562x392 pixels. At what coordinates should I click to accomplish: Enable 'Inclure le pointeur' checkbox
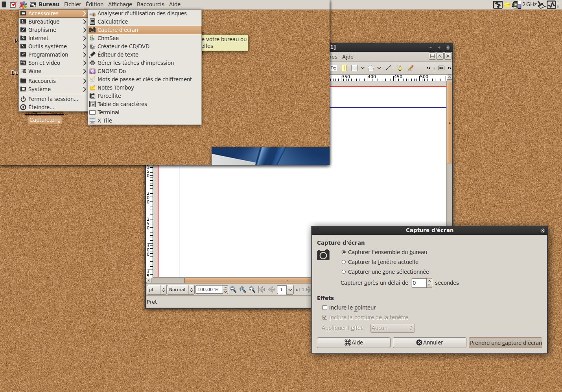click(325, 308)
